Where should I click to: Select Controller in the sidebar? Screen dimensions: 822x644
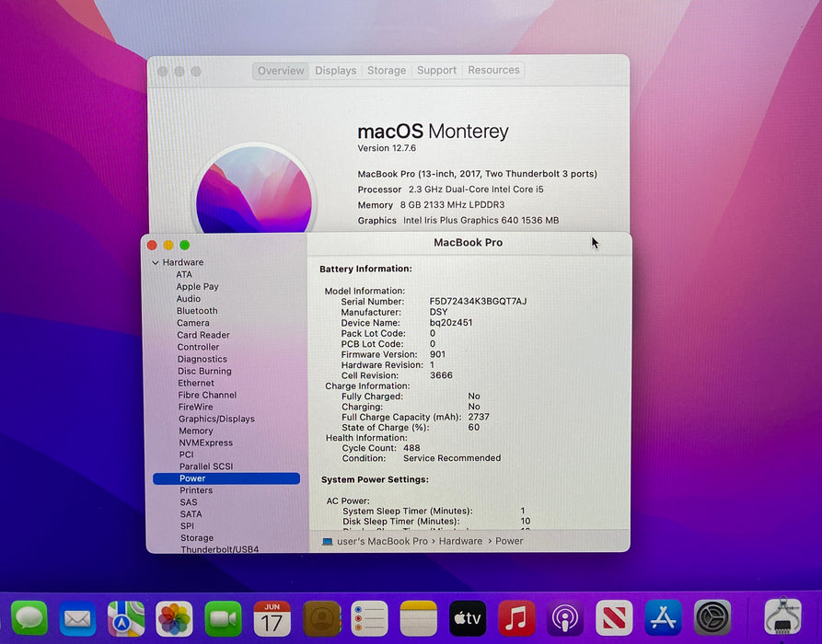[x=198, y=347]
